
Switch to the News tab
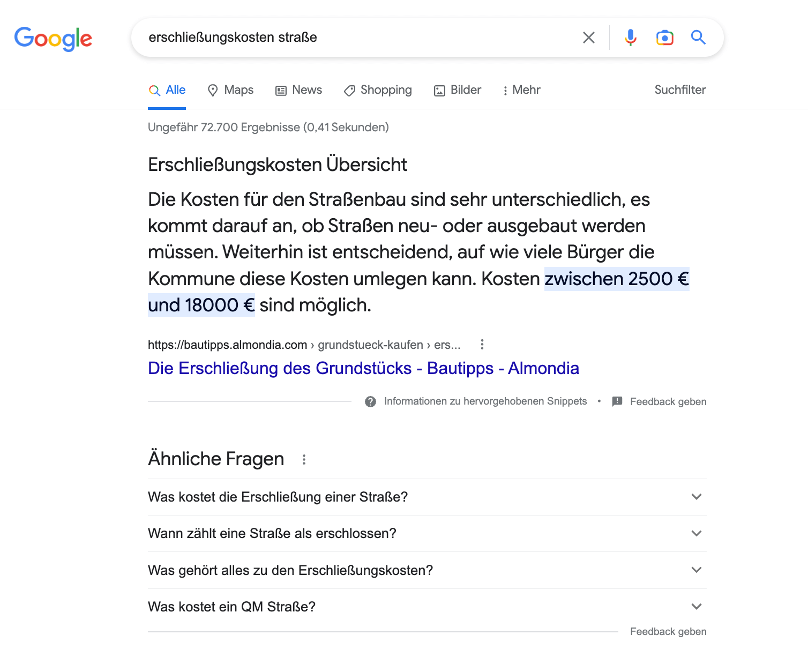(298, 90)
